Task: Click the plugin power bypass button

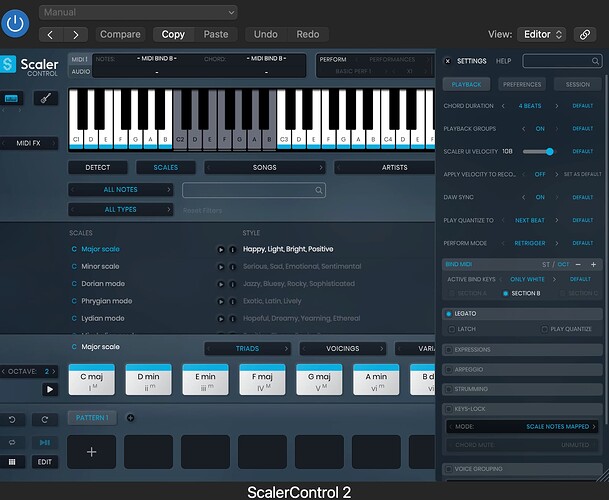Action: pos(17,23)
